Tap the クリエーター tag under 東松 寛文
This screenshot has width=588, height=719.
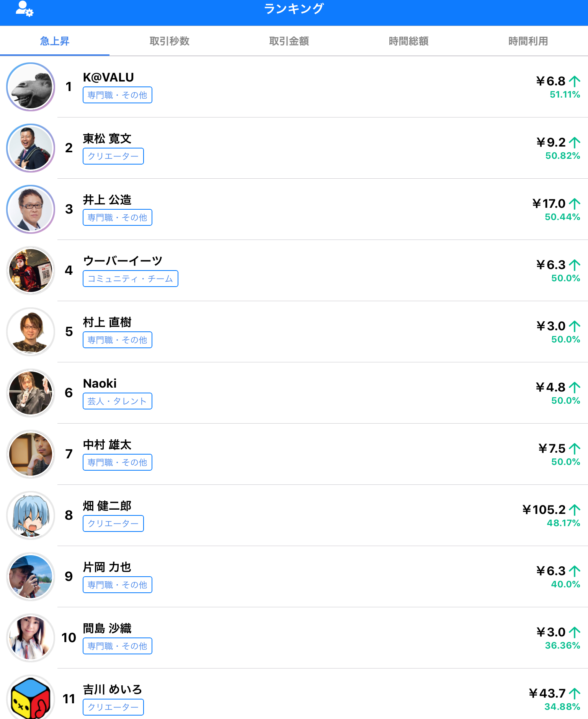pos(113,156)
